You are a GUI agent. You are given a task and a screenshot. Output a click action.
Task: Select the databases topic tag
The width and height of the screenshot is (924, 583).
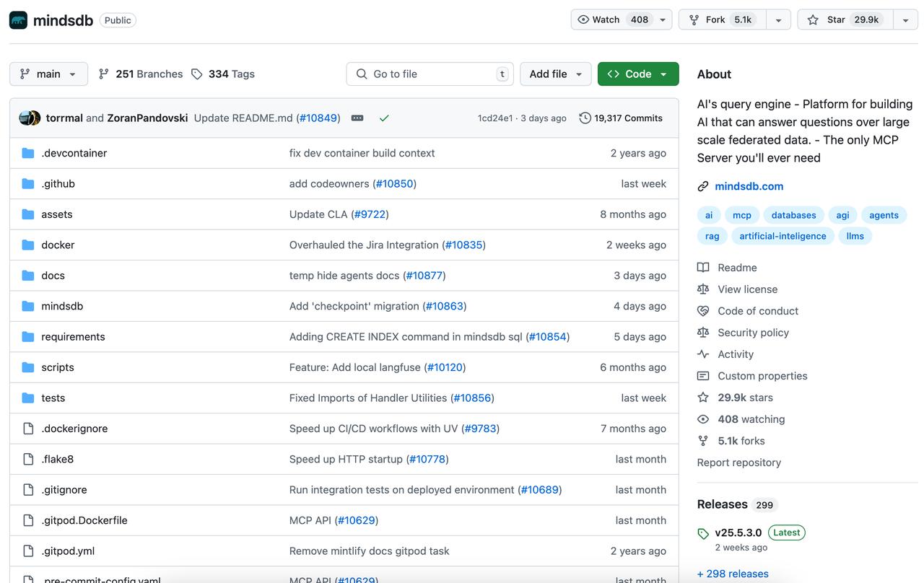tap(793, 215)
